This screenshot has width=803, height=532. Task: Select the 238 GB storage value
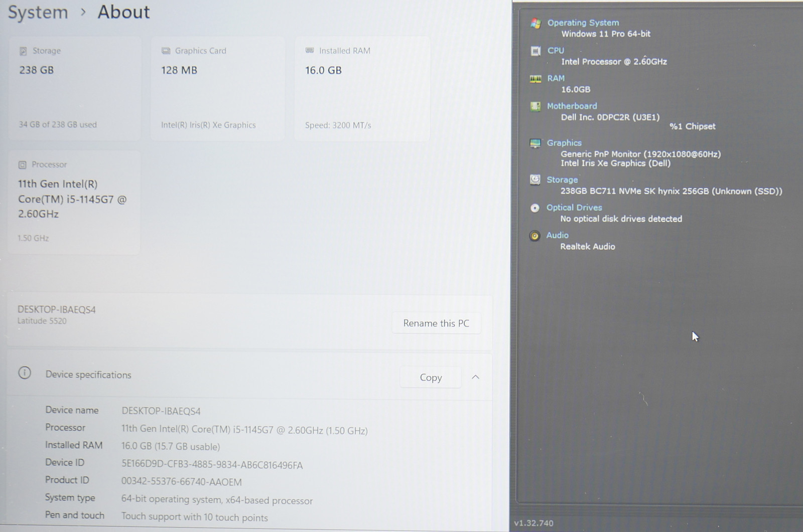pos(36,70)
